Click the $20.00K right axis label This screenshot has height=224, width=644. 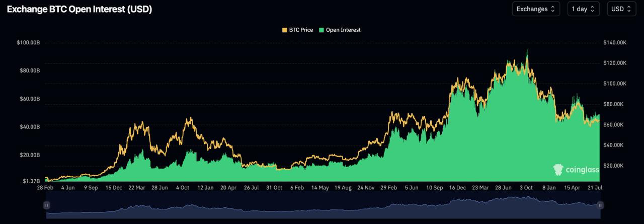[614, 166]
